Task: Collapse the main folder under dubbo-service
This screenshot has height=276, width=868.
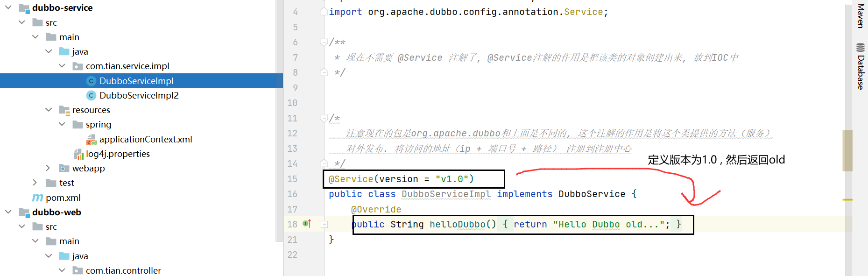Action: (35, 36)
